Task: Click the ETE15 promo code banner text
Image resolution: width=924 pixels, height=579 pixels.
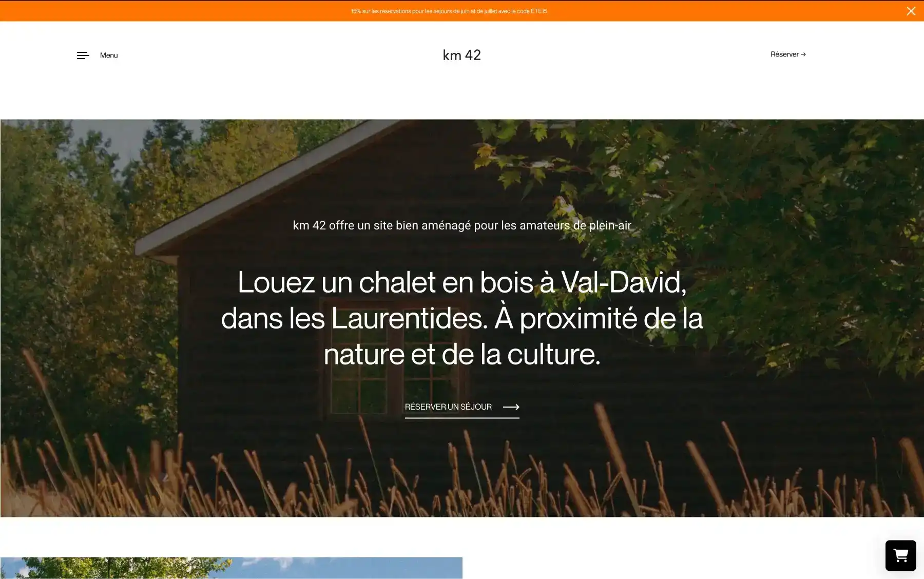Action: click(449, 11)
